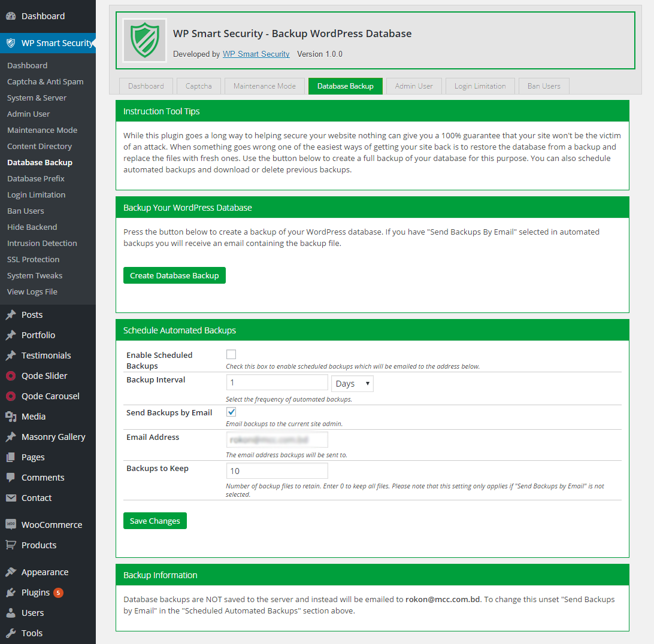Click Create Database Backup button

coord(174,275)
